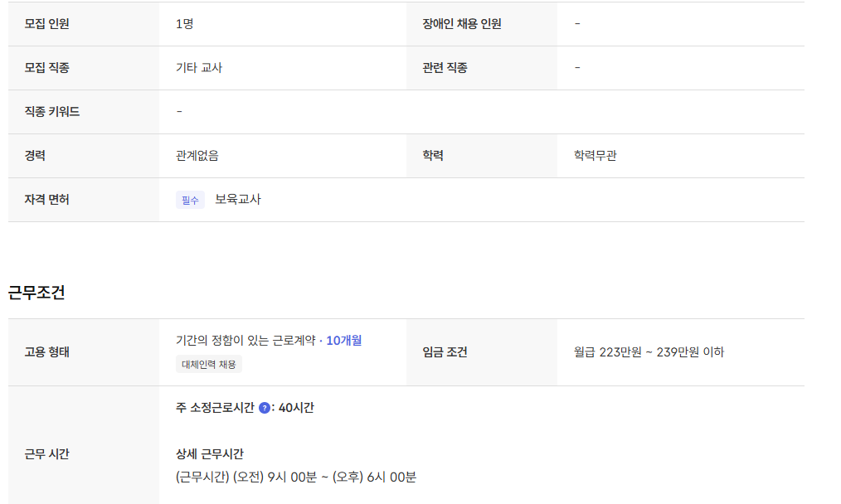Click the 장애인 채용 인원 label
Image resolution: width=841 pixels, height=504 pixels.
(462, 24)
